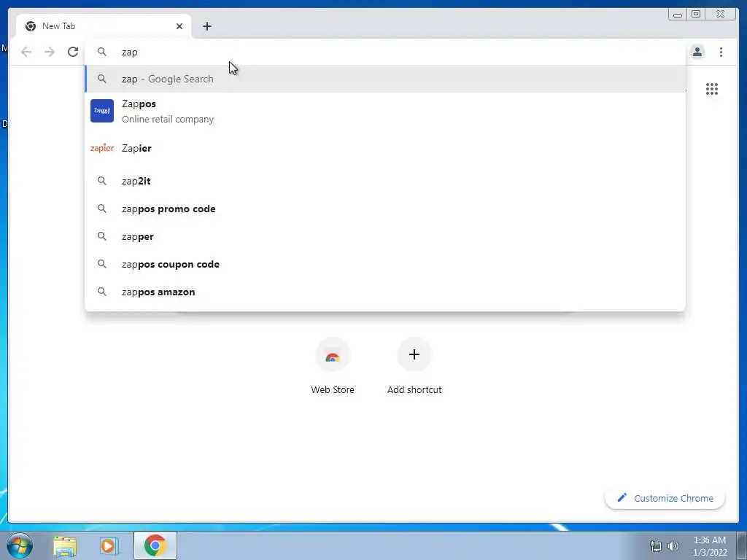This screenshot has height=560, width=747.
Task: Choose zap - Google Search suggestion
Action: coord(385,79)
